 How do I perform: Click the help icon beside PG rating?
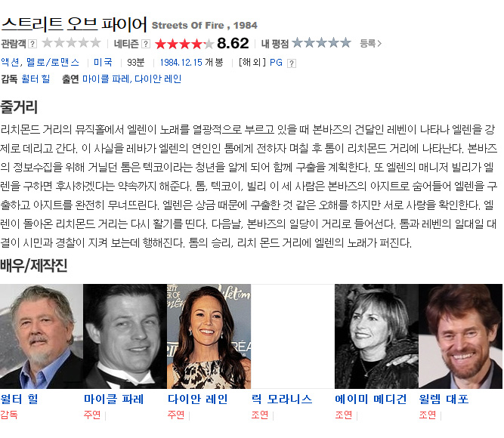click(291, 63)
